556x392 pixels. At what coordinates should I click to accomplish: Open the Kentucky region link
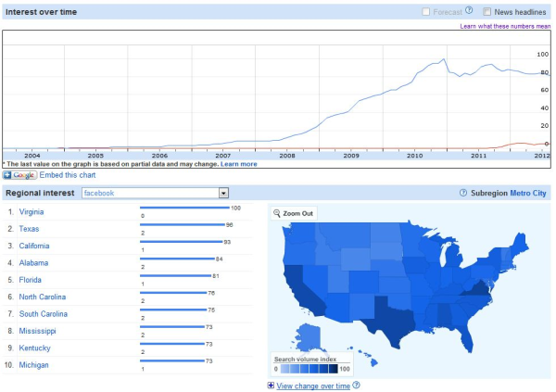point(34,348)
